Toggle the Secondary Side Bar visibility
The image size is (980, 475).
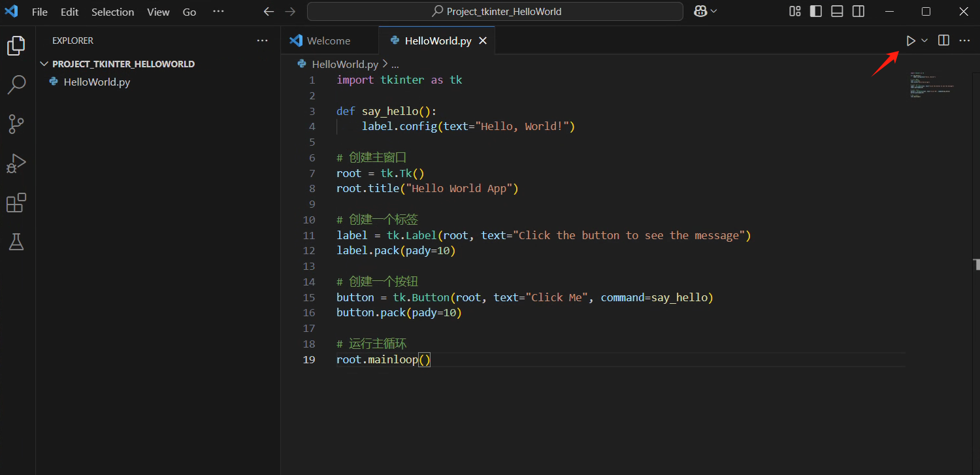click(858, 11)
